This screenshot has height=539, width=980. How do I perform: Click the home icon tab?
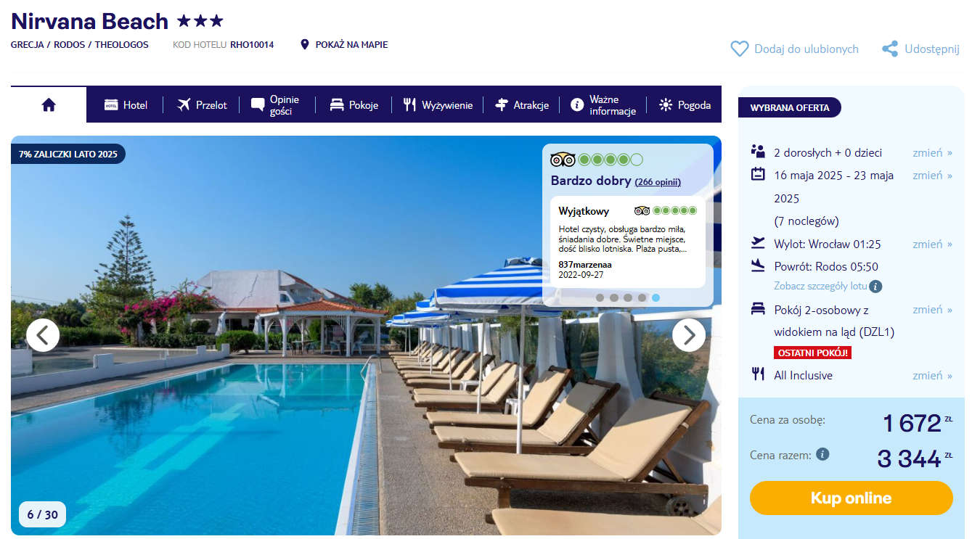[x=49, y=105]
